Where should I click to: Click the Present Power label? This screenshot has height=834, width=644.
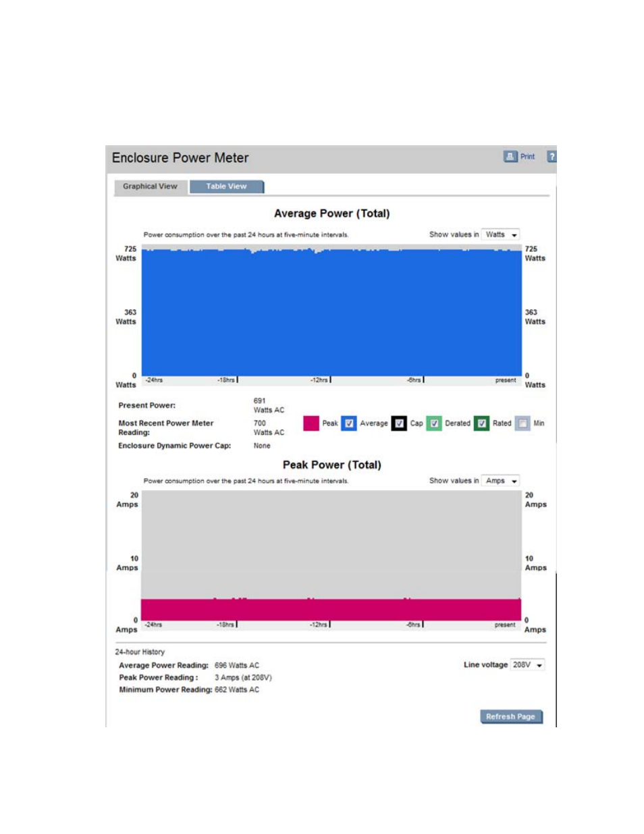pos(146,406)
